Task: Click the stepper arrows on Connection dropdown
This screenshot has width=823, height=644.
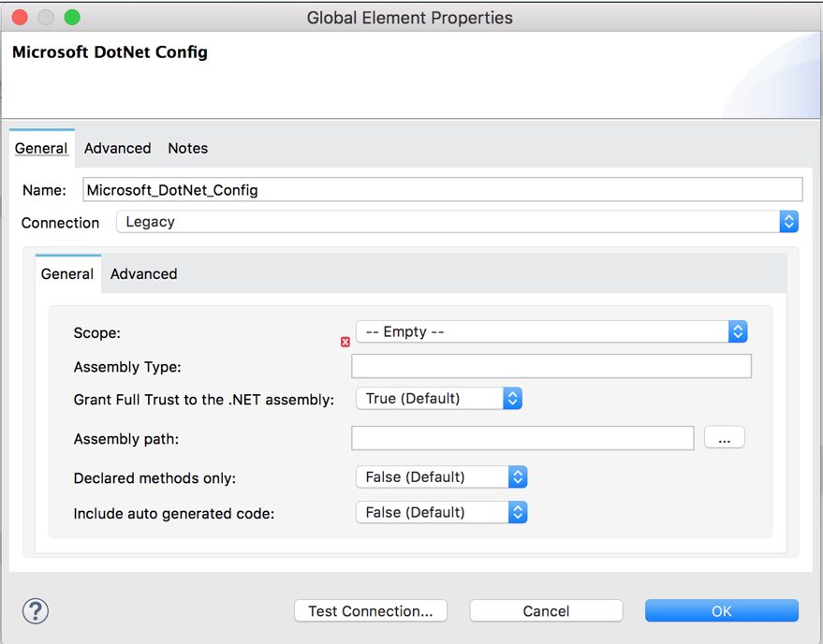Action: [x=788, y=221]
